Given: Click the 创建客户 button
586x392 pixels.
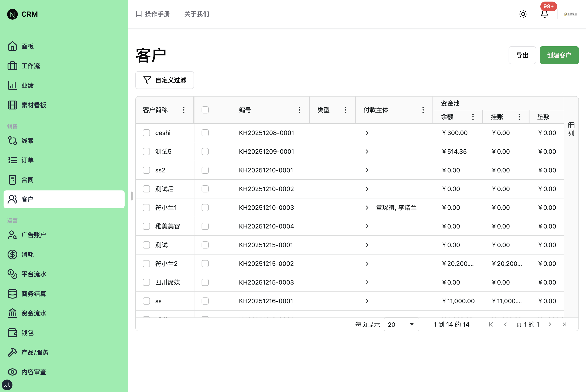Looking at the screenshot, I should pos(559,55).
